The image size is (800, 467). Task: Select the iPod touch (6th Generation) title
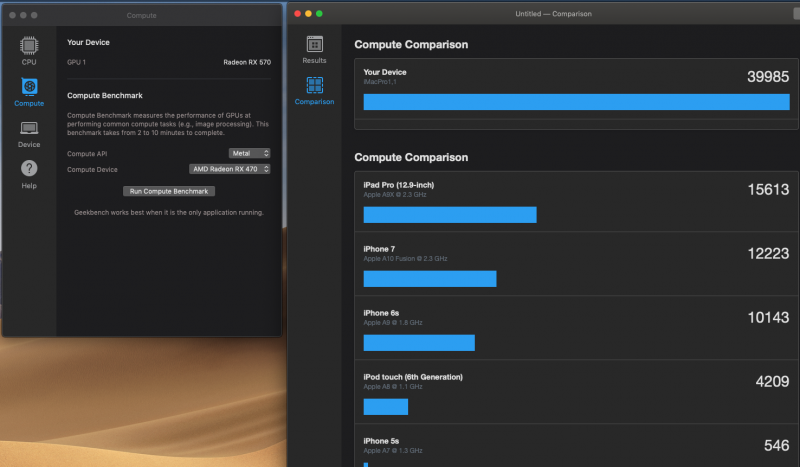click(413, 377)
